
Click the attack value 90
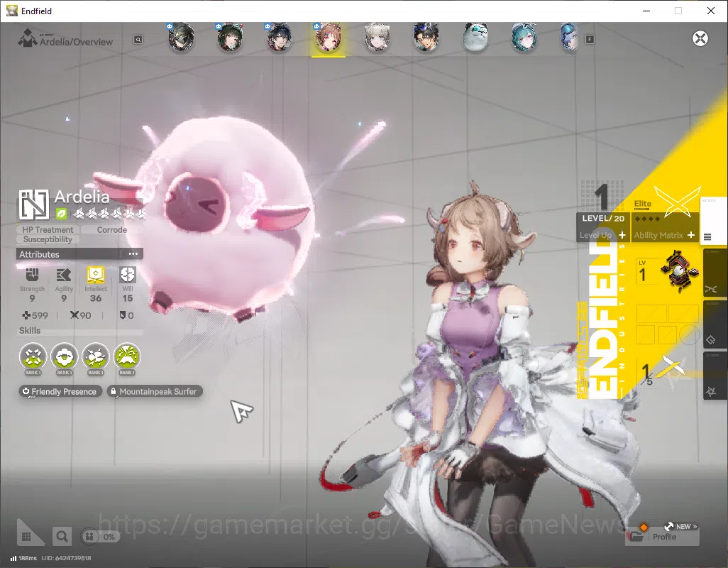click(x=81, y=315)
